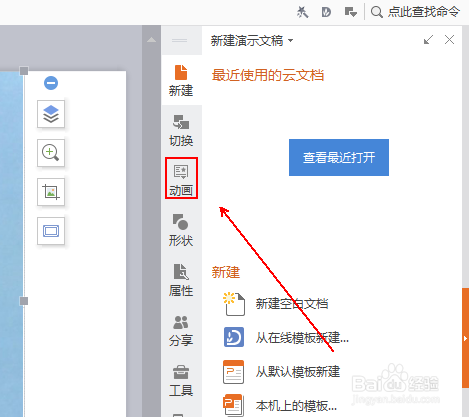Open the 形状 shapes panel

point(181,230)
